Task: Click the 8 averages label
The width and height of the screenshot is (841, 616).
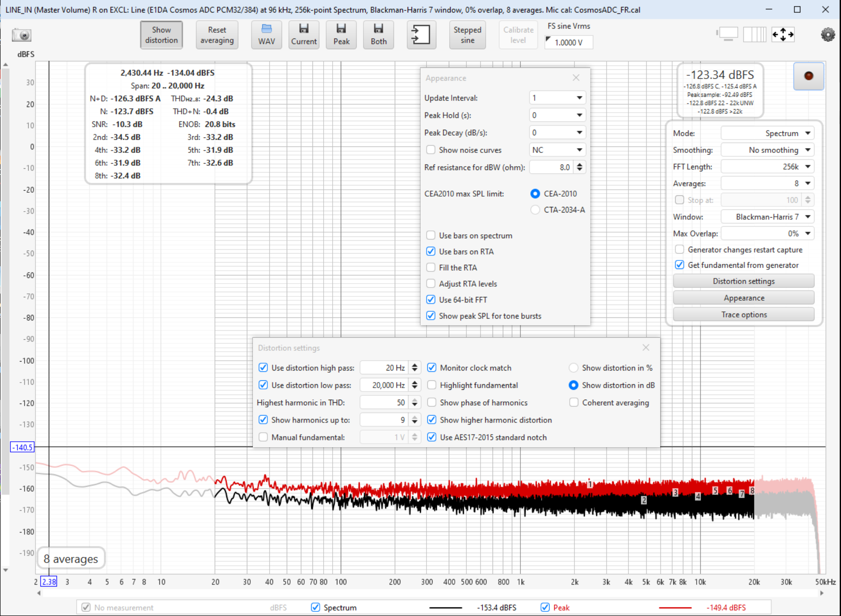Action: tap(71, 559)
